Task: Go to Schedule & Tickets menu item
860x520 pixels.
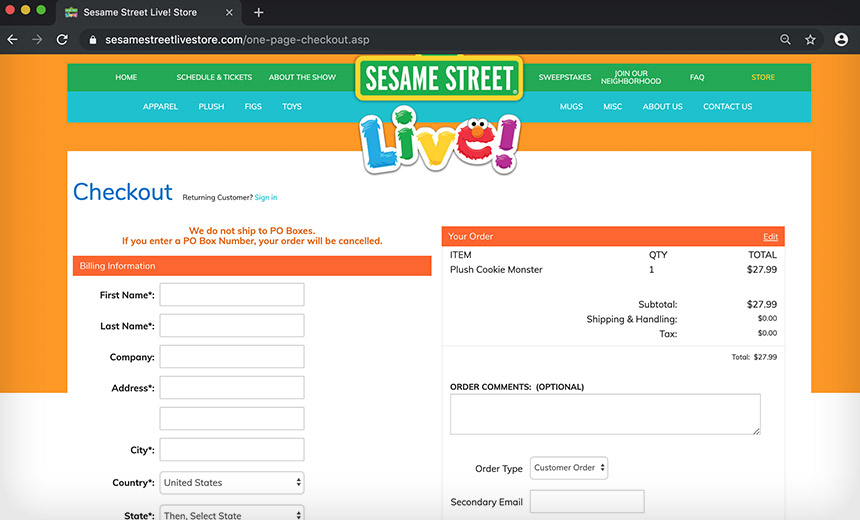Action: [214, 77]
